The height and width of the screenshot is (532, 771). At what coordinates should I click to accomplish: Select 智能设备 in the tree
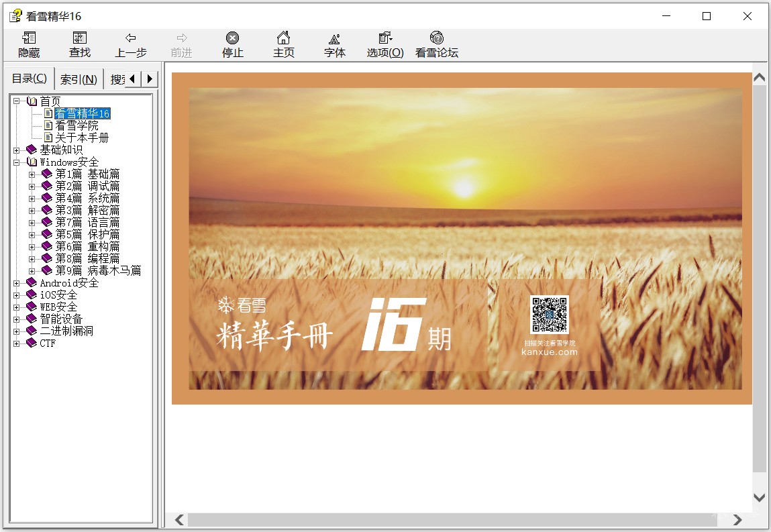pos(61,319)
